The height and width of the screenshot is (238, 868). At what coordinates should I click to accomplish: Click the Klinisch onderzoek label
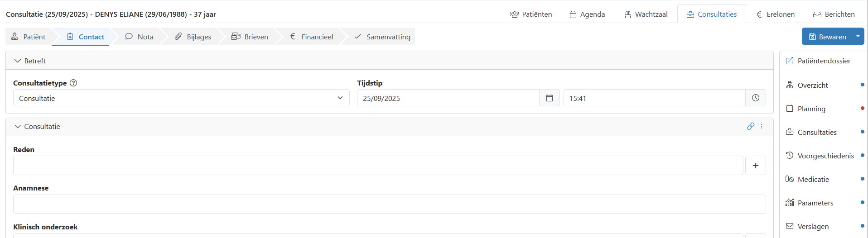(x=45, y=227)
